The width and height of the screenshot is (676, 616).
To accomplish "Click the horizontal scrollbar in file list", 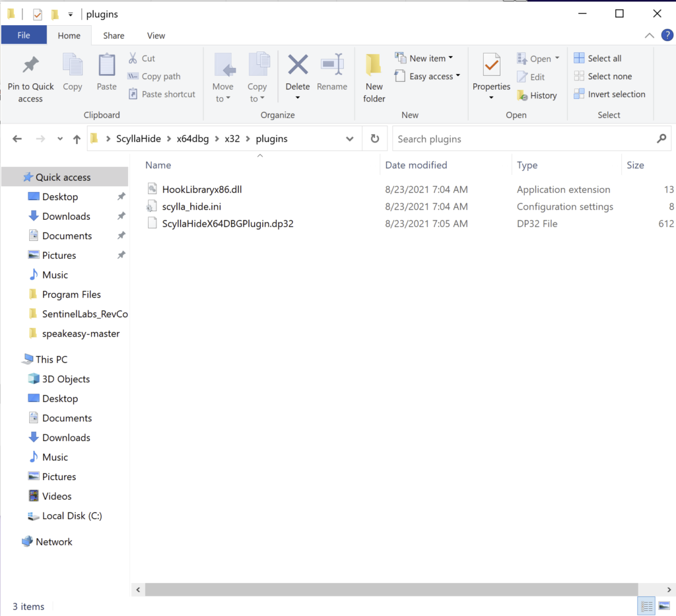I will click(389, 589).
